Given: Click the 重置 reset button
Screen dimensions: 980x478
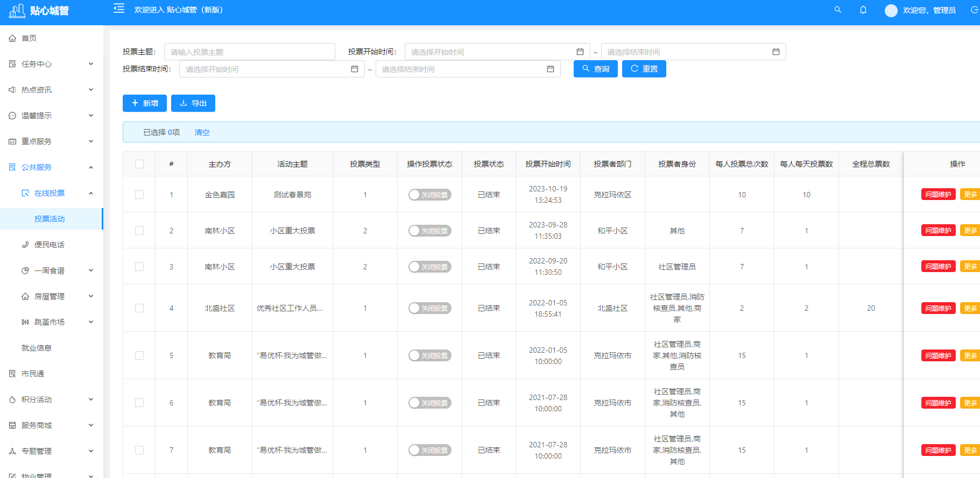Looking at the screenshot, I should (644, 69).
